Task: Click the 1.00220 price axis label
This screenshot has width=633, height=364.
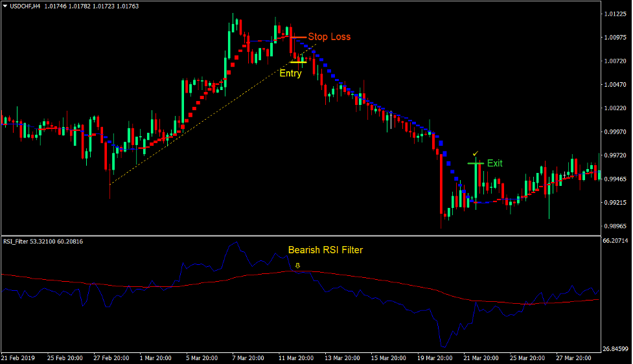Action: pos(615,108)
